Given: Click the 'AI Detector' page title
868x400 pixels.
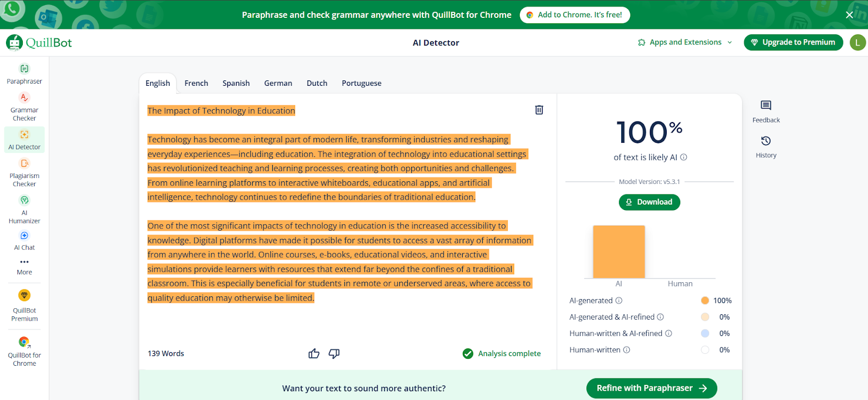Looking at the screenshot, I should tap(436, 42).
